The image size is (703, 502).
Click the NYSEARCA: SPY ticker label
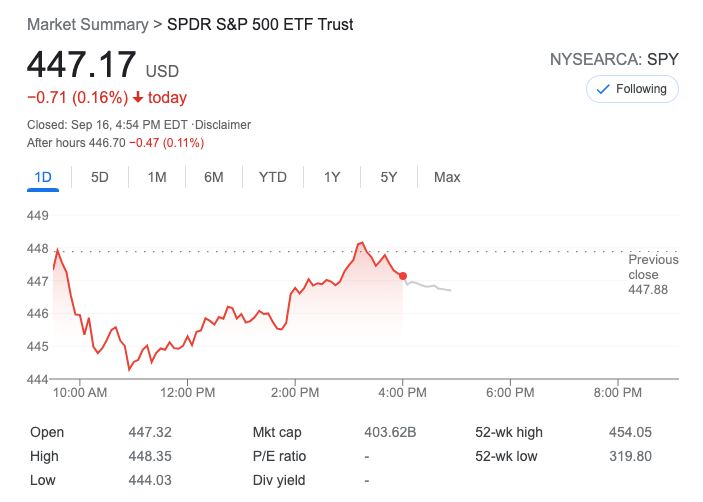[614, 59]
